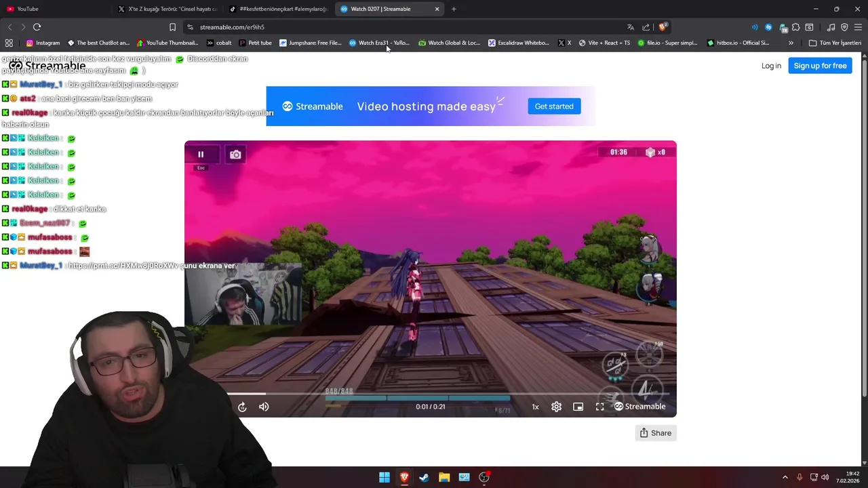
Task: Open the tab search sidebar icon
Action: (809, 27)
